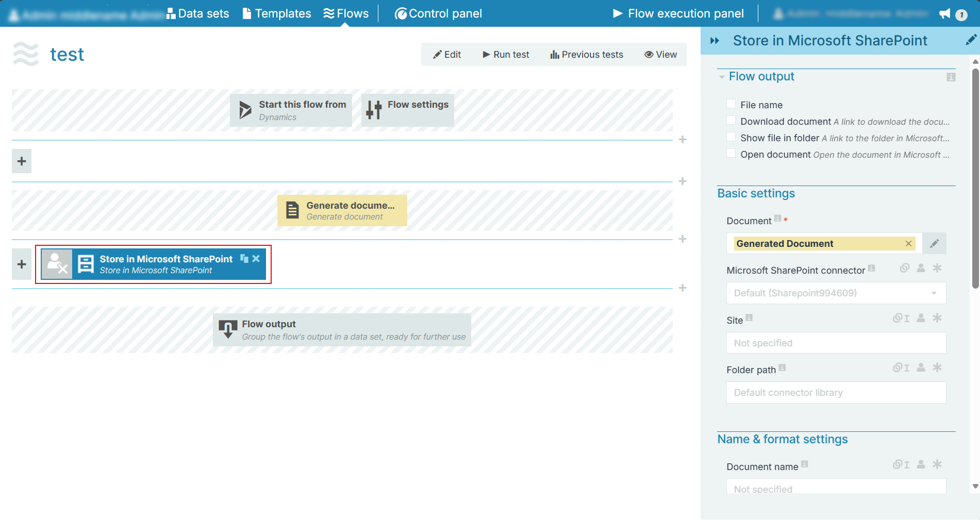Click the user icon in the Document name row
Screen dimensions: 980x520
pos(921,464)
